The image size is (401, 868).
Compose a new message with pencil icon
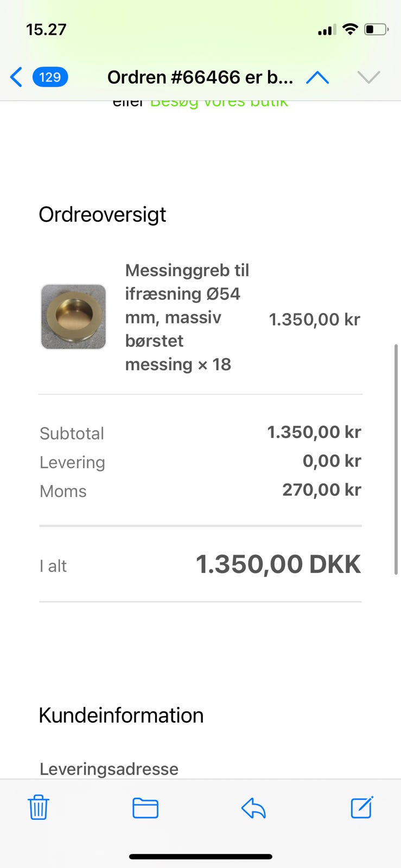click(361, 807)
